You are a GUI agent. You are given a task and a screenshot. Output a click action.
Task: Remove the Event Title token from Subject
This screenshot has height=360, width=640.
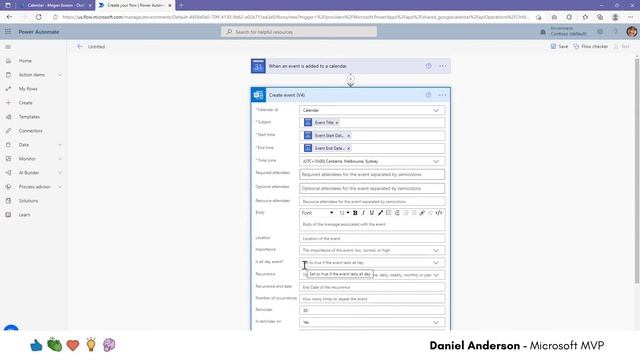[337, 123]
